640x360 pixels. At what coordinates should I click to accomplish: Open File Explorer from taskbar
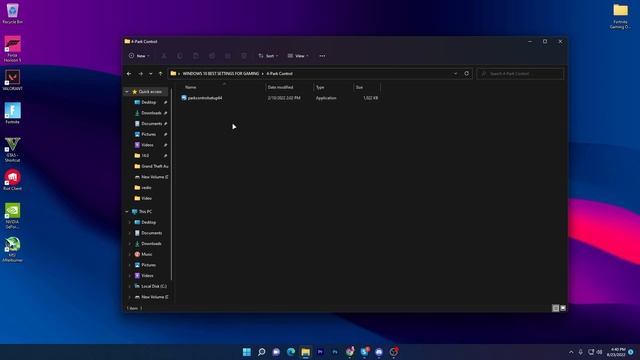(x=306, y=352)
